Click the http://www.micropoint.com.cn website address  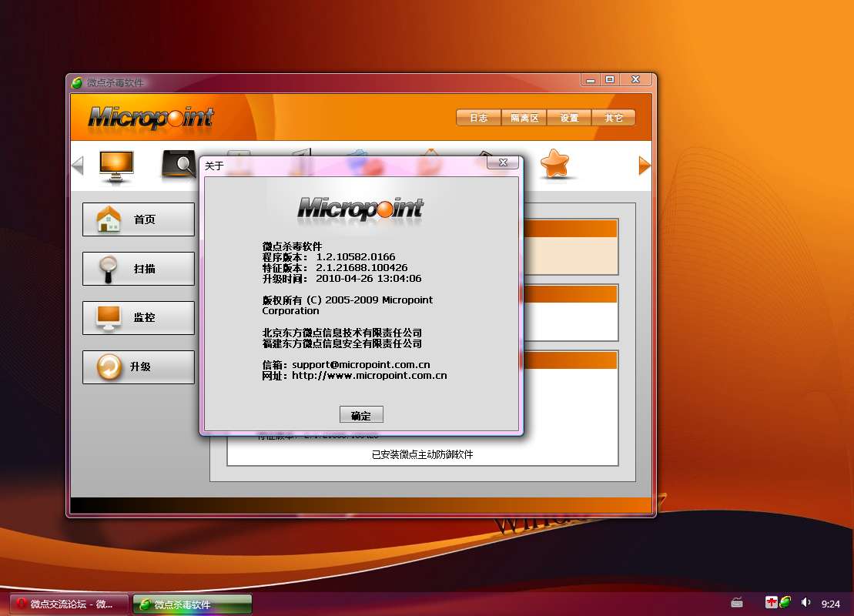[x=370, y=376]
